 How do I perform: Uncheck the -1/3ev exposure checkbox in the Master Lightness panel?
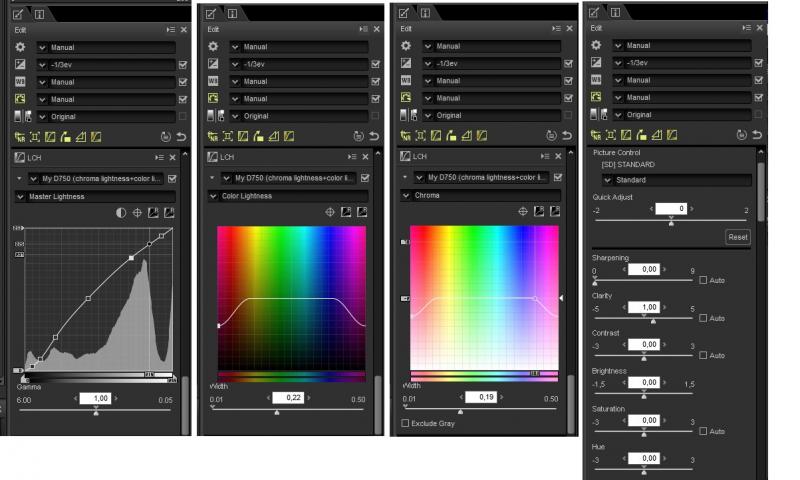tap(183, 65)
